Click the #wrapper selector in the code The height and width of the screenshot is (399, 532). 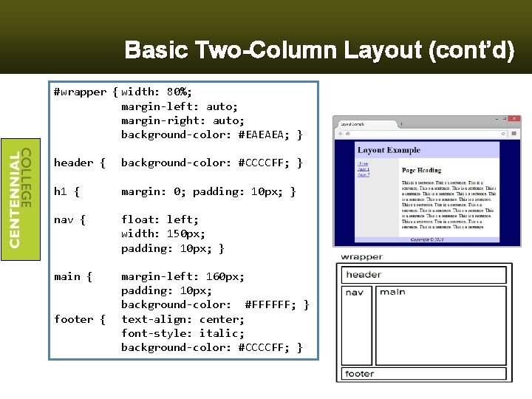pos(80,92)
